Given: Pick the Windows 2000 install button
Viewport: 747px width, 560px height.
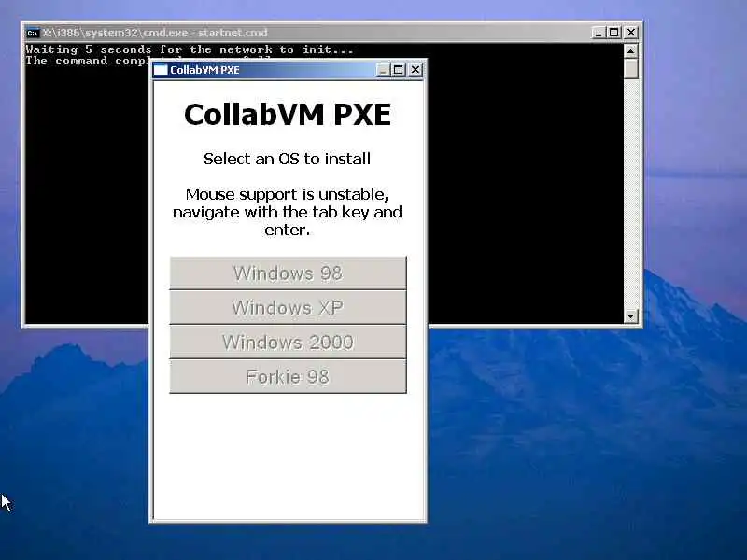Looking at the screenshot, I should 288,342.
